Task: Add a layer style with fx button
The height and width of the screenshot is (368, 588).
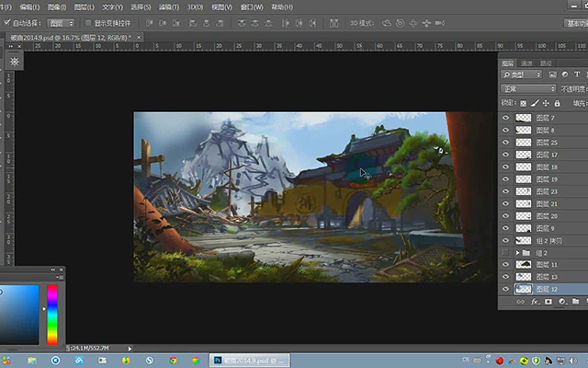Action: pos(535,302)
